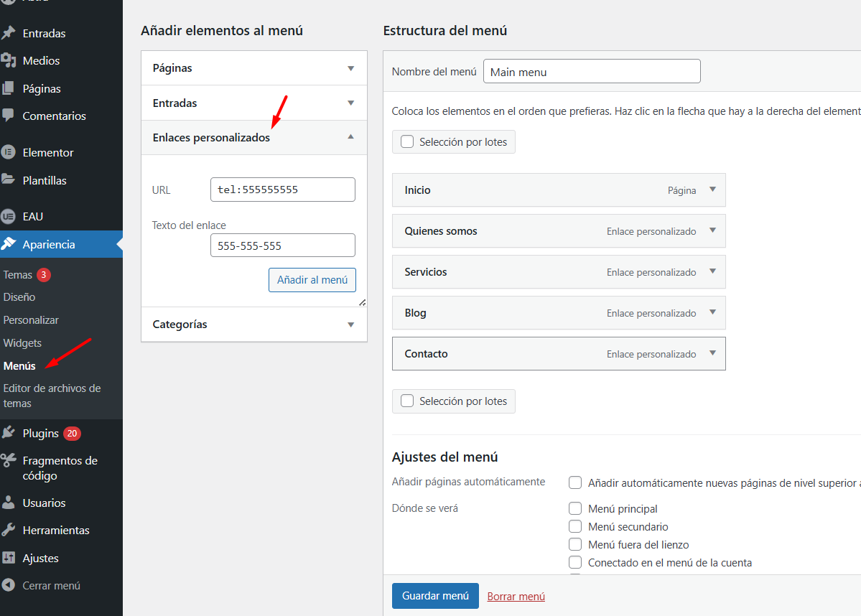Tick the Menú secundario checkbox

pos(575,526)
